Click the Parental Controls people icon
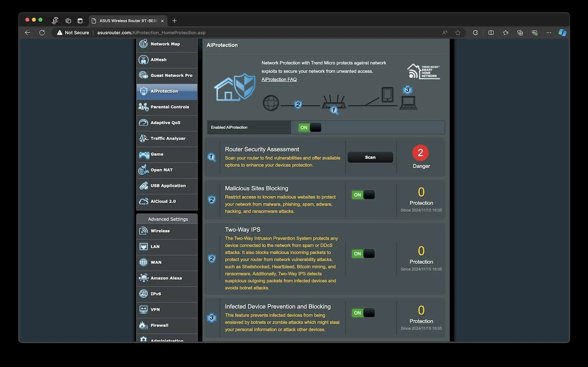Image resolution: width=588 pixels, height=367 pixels. (143, 107)
